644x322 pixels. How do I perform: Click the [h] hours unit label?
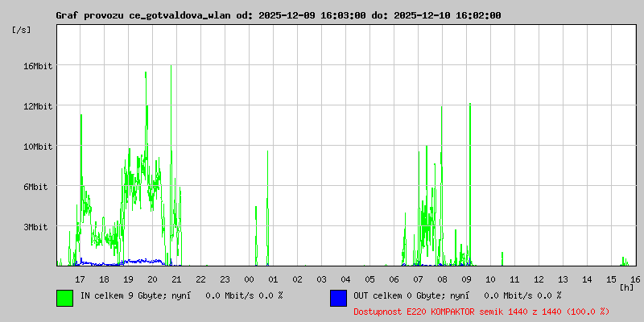click(627, 287)
